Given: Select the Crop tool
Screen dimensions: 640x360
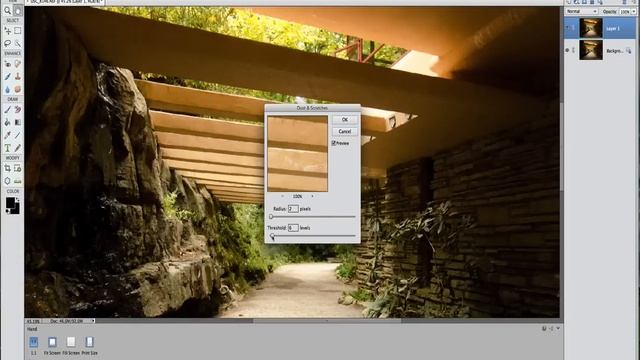Looking at the screenshot, I should 7,168.
